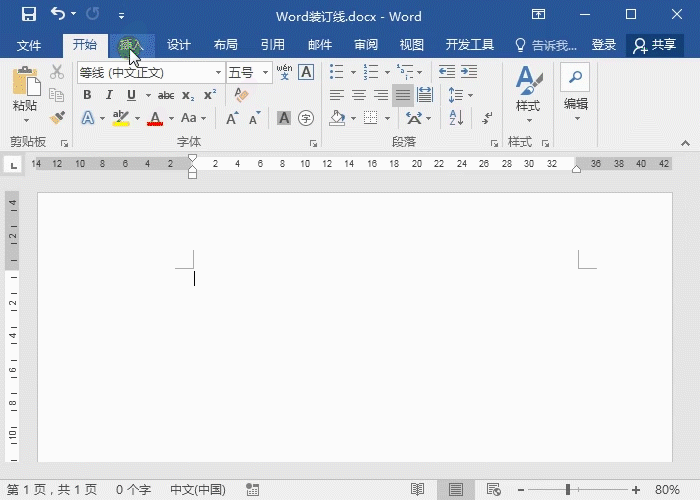Image resolution: width=700 pixels, height=500 pixels.
Task: Switch to the 引用 tab
Action: [272, 45]
